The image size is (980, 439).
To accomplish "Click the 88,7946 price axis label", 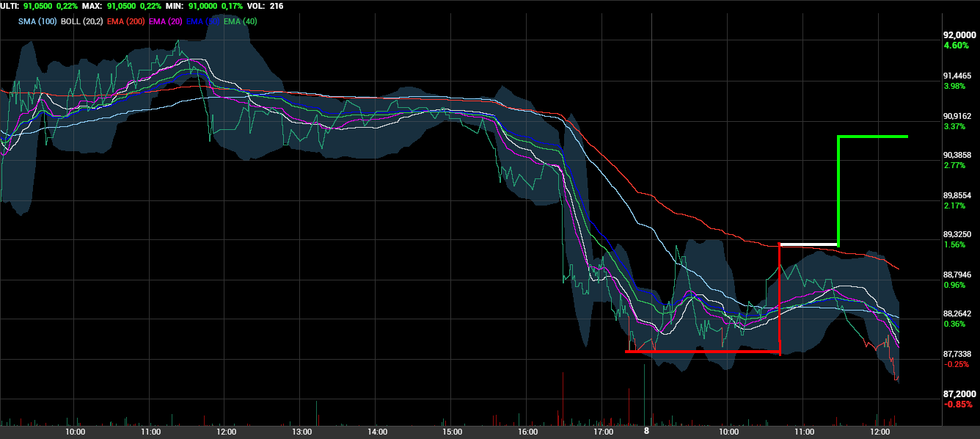I will click(958, 275).
